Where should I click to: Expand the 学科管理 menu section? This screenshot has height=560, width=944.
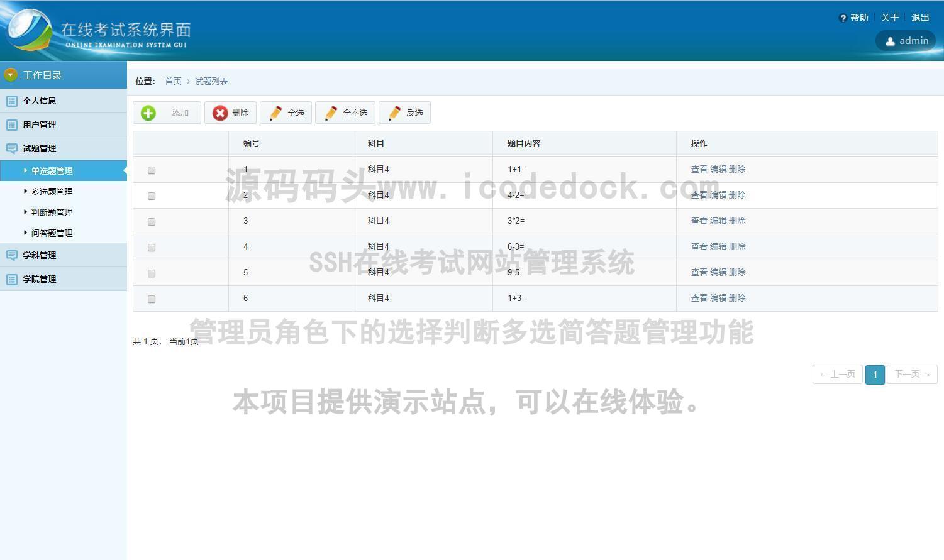click(x=64, y=255)
